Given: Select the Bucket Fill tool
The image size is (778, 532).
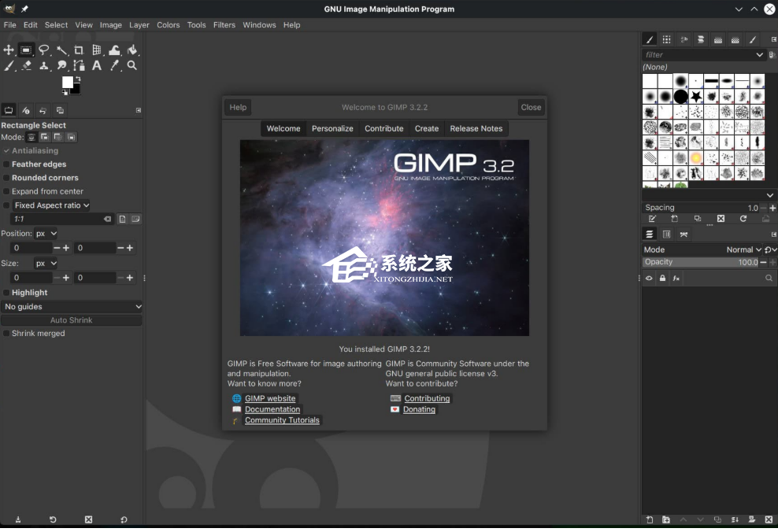Looking at the screenshot, I should [132, 50].
